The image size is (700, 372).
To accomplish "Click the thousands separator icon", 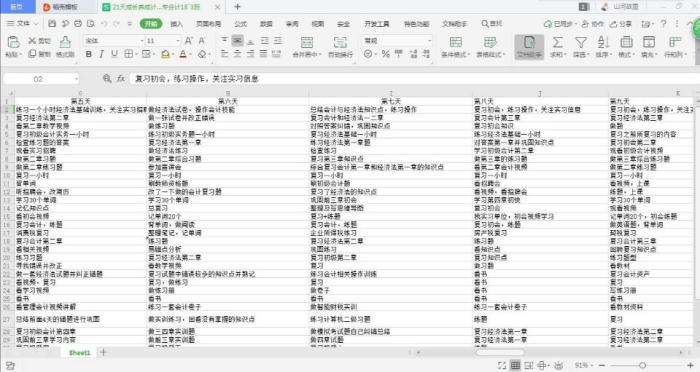I will [x=399, y=54].
